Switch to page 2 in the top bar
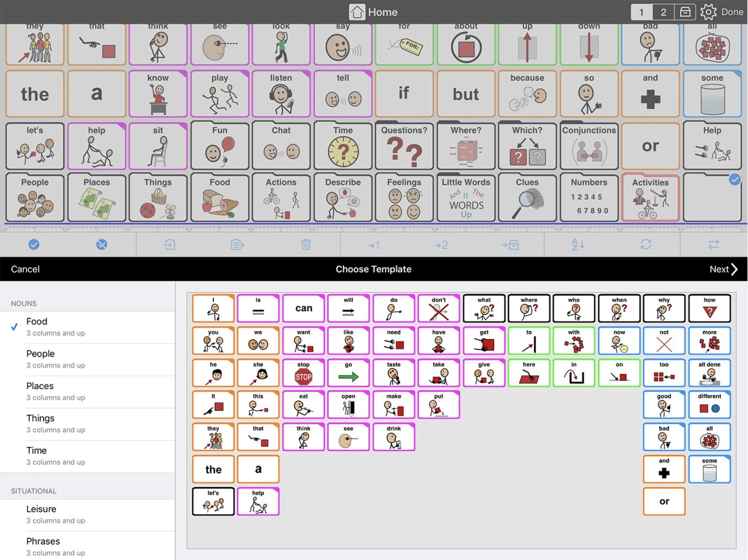 coord(663,12)
